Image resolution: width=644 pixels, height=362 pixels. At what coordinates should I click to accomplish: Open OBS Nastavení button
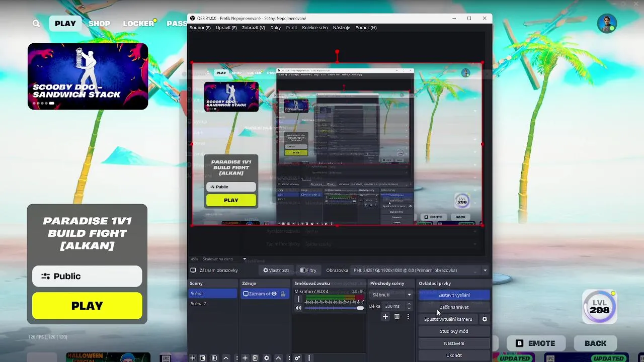pos(454,343)
